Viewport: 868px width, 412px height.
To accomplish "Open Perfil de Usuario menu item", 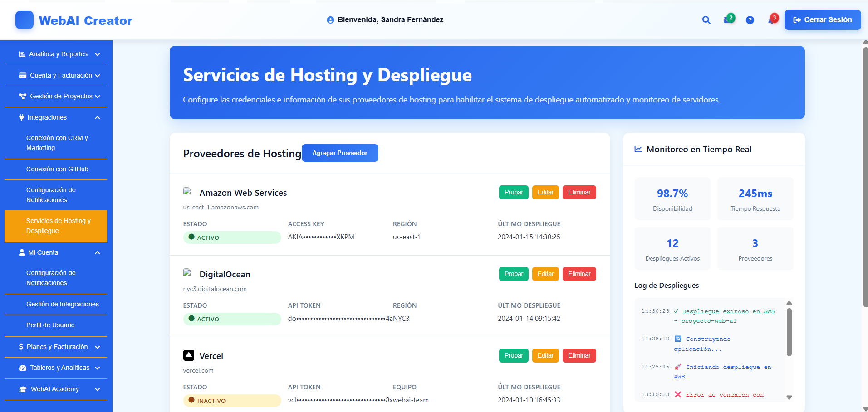I will point(56,325).
